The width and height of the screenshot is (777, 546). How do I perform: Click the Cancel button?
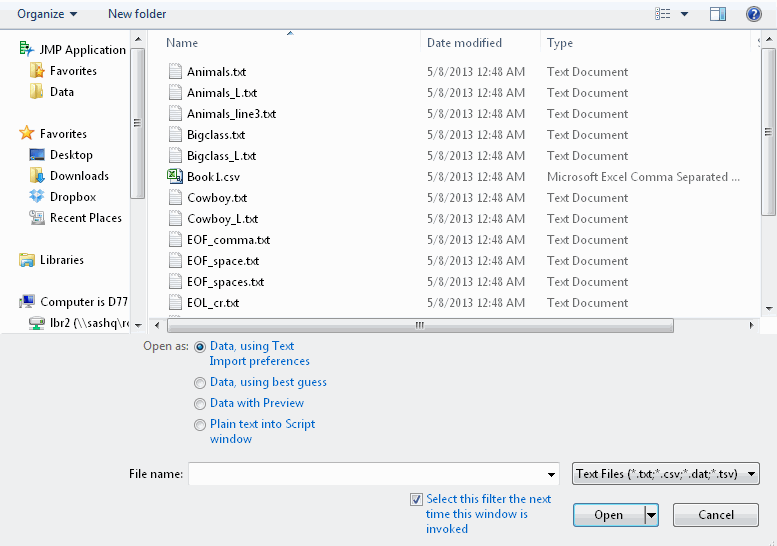pos(716,515)
